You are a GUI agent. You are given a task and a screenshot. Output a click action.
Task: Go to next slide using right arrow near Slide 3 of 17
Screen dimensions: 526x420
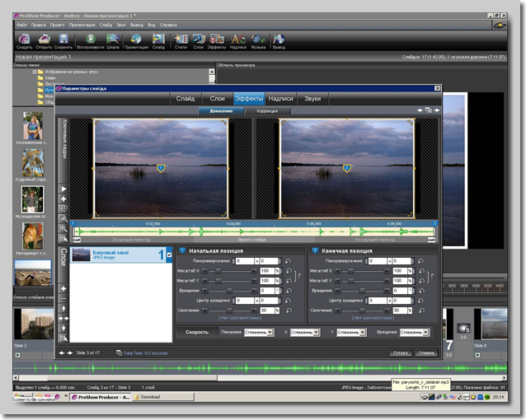pos(70,353)
